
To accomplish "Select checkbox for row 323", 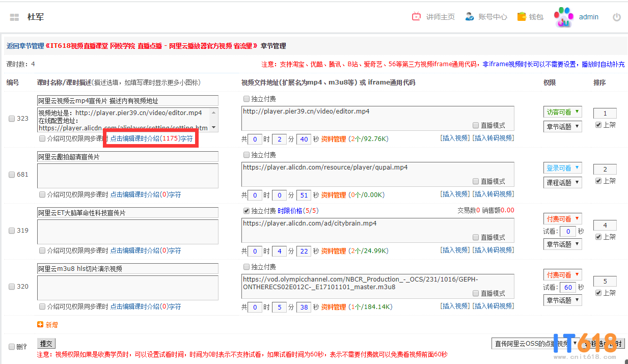I will [12, 119].
